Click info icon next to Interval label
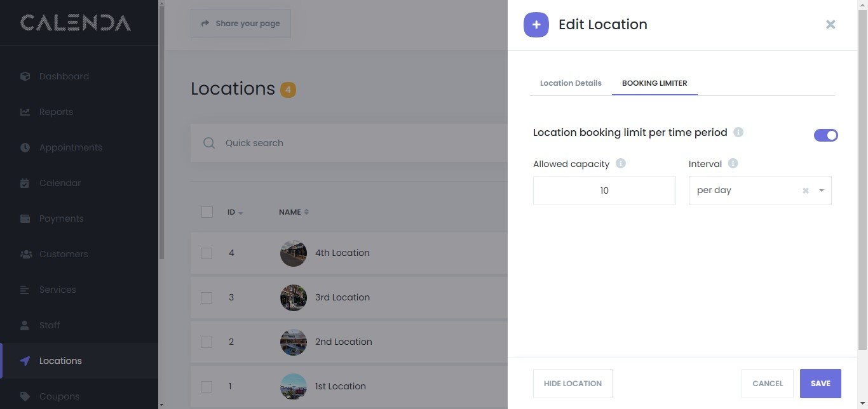The width and height of the screenshot is (868, 409). (733, 164)
